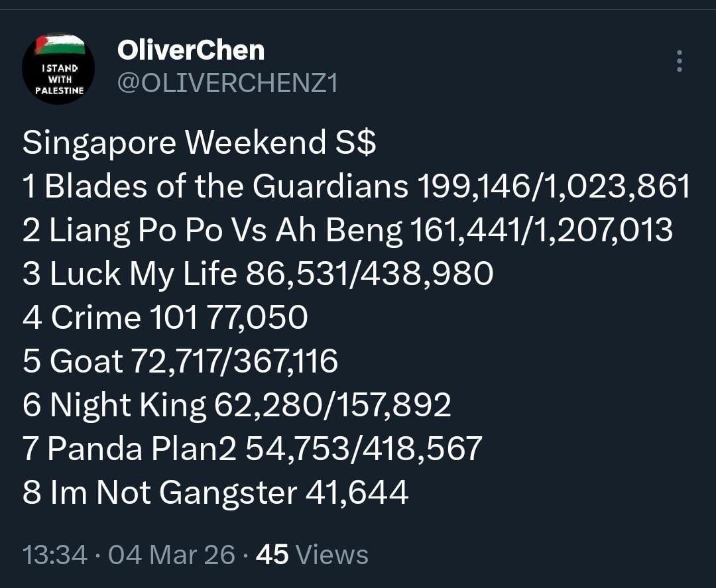Open the @OLIVERCHENZ1 handle link
Viewport: 716px width, 588px height.
[227, 84]
